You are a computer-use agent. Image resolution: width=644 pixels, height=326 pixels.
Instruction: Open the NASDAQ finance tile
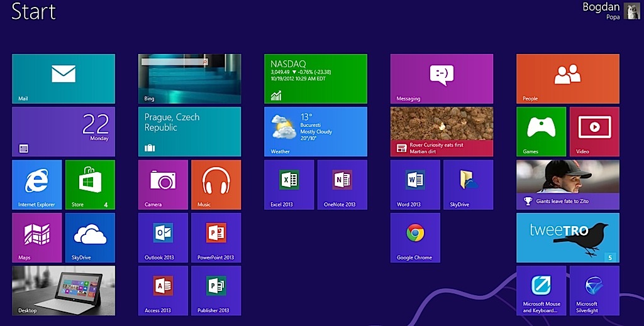point(316,79)
